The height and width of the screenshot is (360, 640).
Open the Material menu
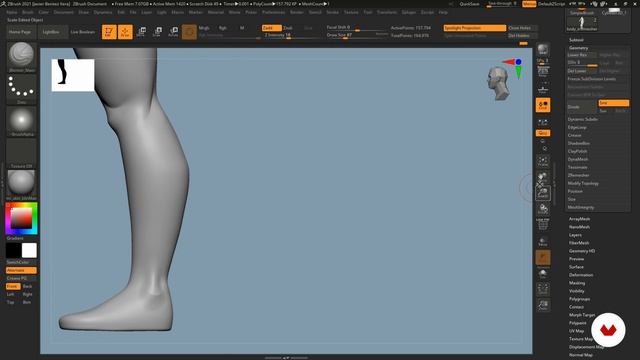pos(216,12)
